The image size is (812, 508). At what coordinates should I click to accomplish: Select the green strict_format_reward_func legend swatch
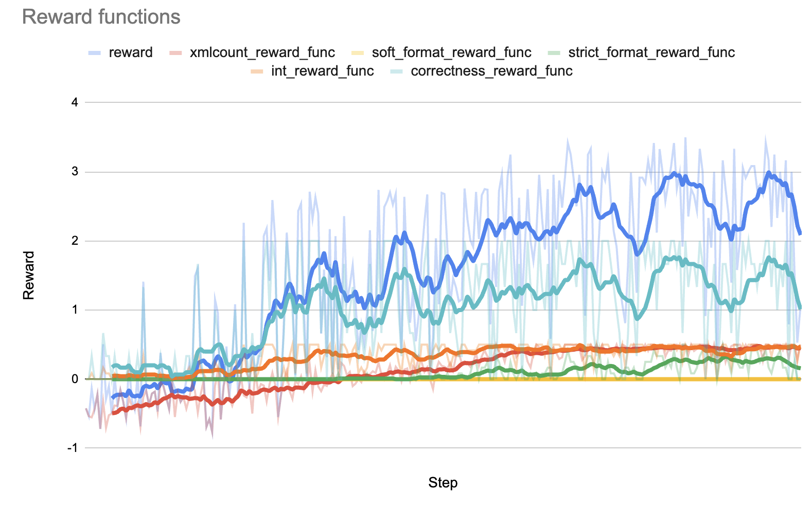pos(554,52)
